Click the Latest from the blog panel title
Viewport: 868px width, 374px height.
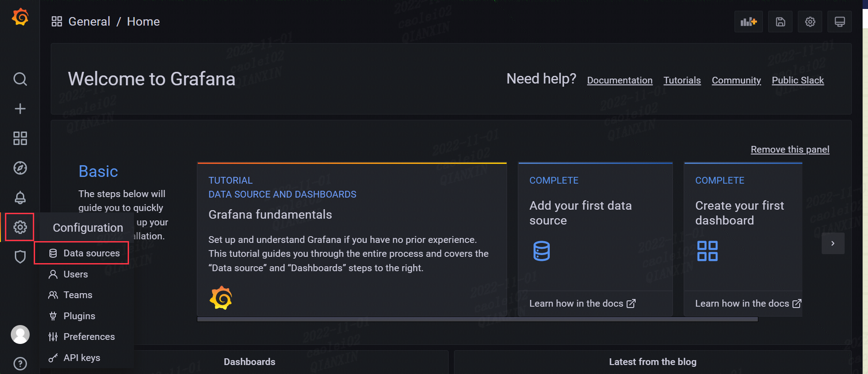[x=653, y=362]
